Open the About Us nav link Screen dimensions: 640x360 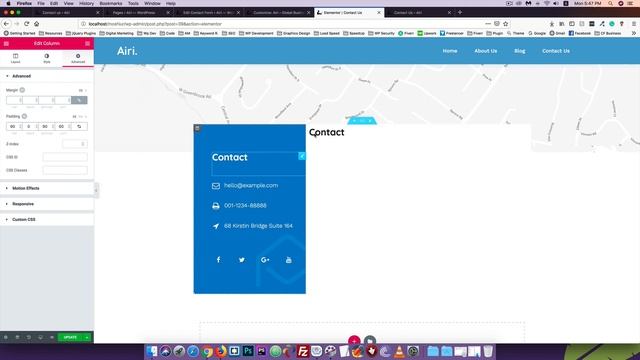click(486, 51)
